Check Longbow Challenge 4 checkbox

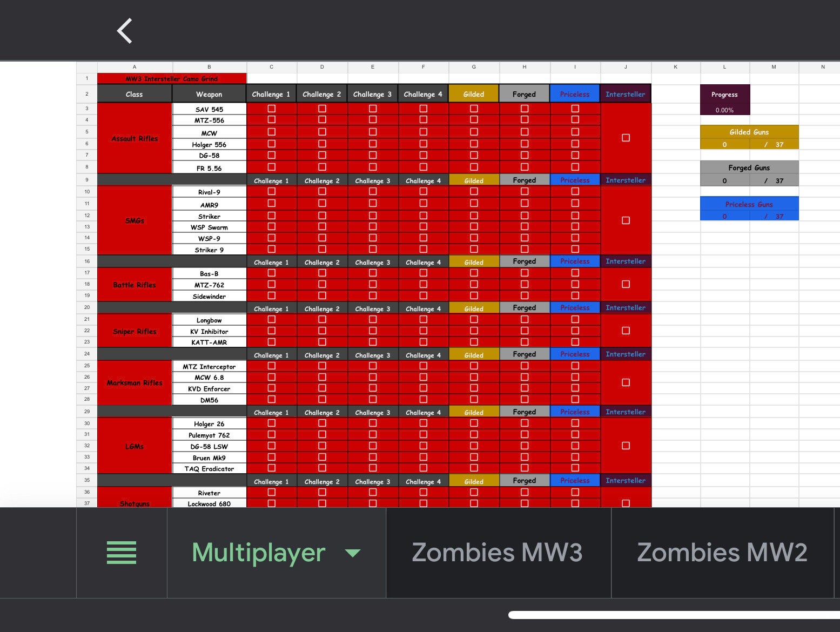click(x=424, y=319)
